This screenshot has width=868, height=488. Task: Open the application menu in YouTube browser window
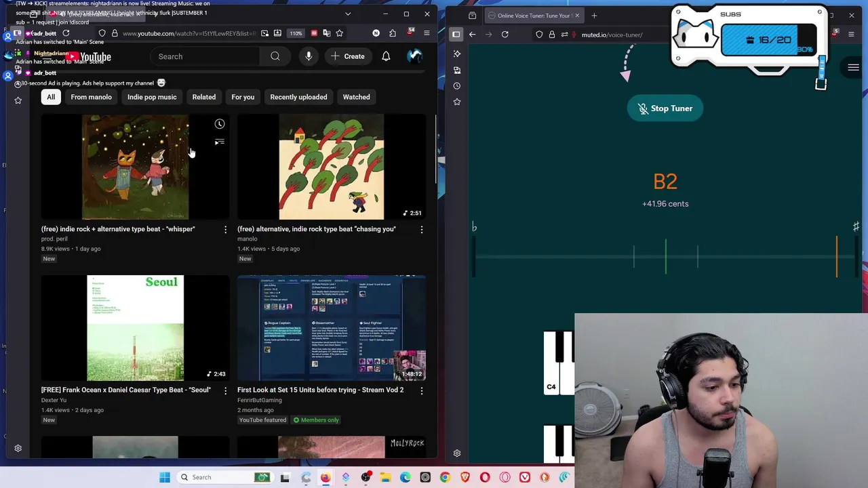tap(427, 33)
